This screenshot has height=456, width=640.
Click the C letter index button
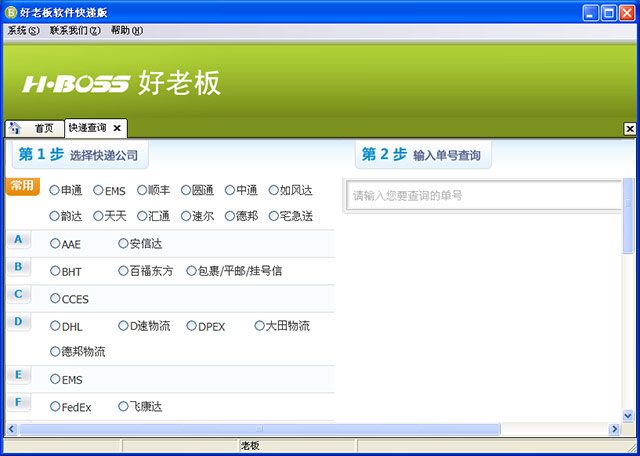19,294
